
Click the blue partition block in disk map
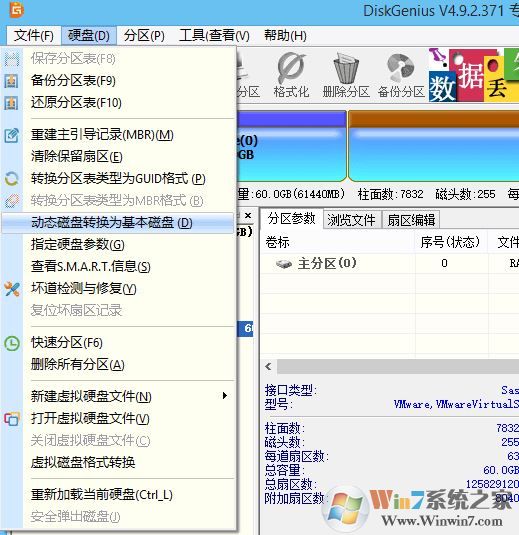[x=292, y=146]
